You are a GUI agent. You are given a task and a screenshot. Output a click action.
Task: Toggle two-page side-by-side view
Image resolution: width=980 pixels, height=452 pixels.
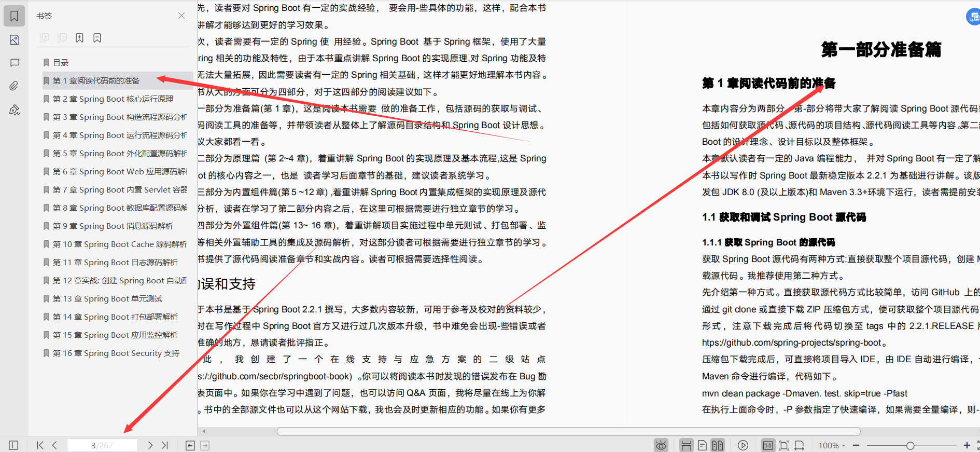click(718, 445)
